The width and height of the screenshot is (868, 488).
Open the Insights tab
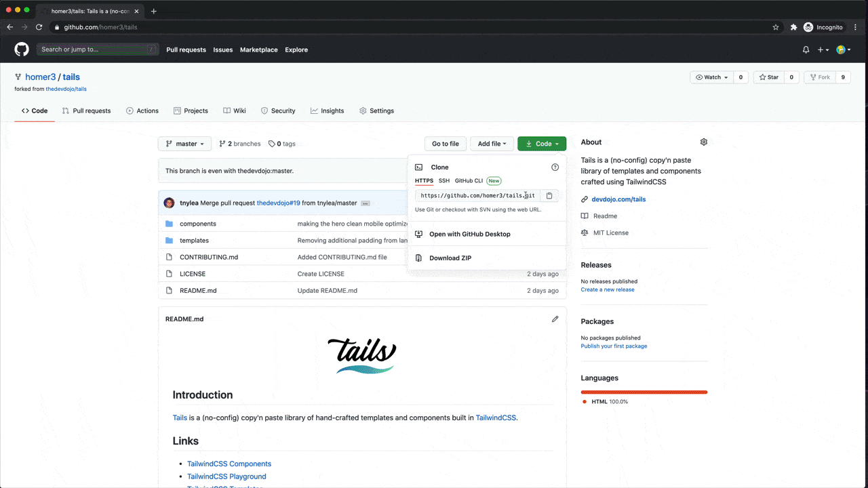click(328, 110)
